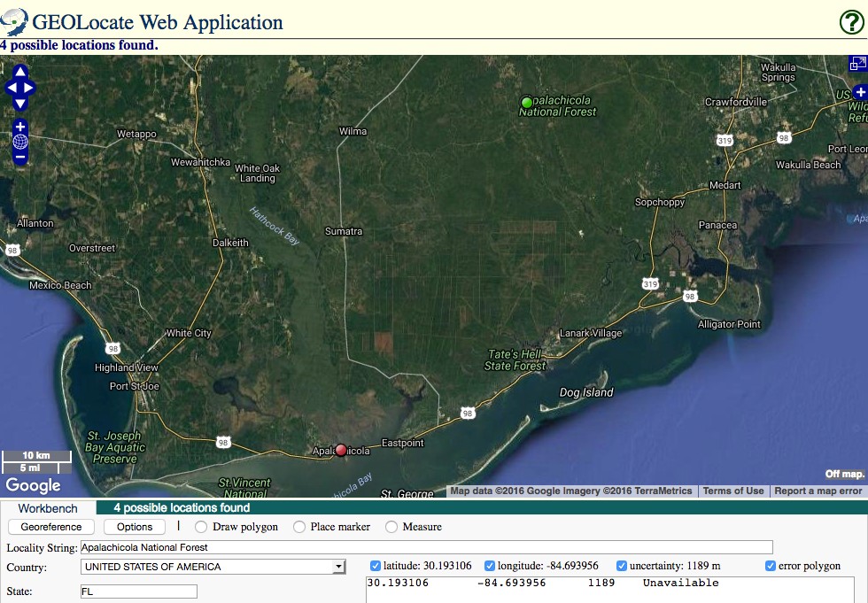Select the Place marker radio button
The width and height of the screenshot is (868, 603).
[x=299, y=527]
